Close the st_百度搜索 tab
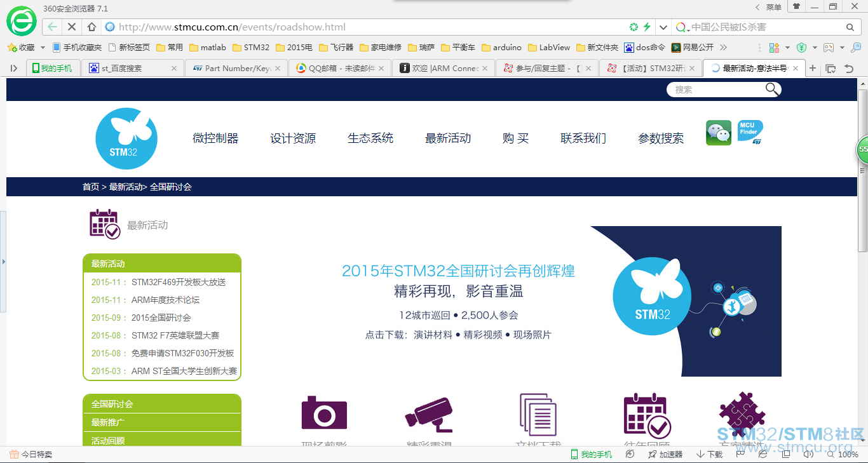 point(174,68)
